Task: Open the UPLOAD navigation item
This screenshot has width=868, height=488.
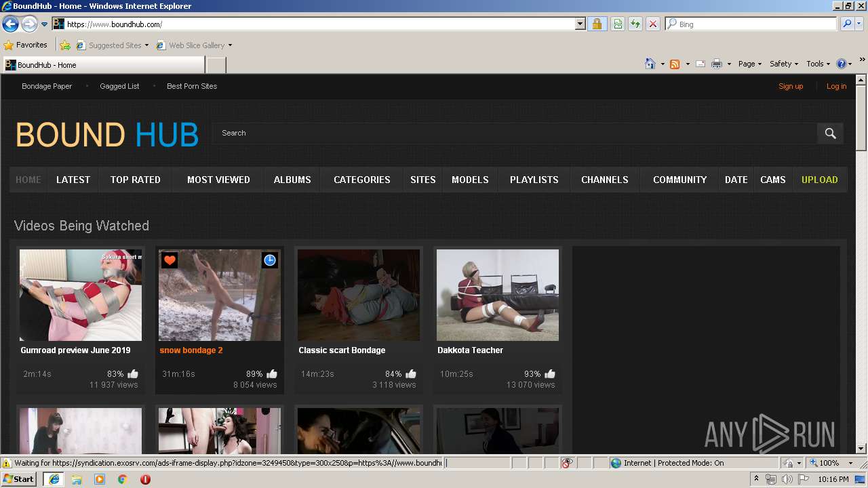Action: tap(820, 180)
